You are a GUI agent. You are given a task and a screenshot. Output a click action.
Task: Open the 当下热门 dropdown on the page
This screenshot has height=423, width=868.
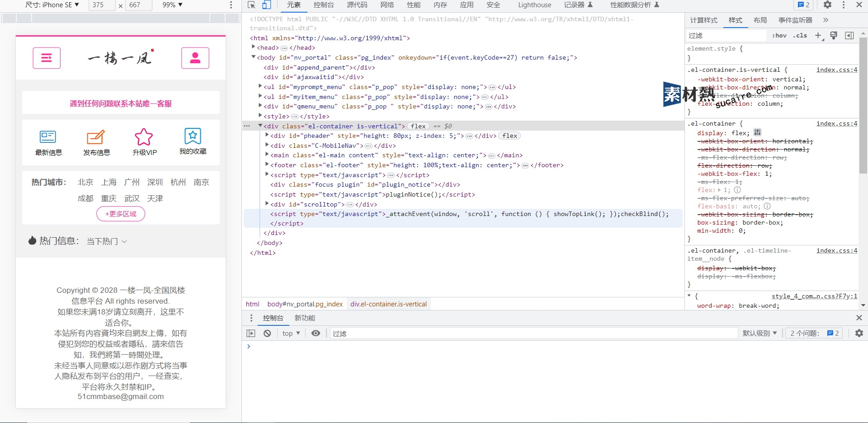(107, 241)
